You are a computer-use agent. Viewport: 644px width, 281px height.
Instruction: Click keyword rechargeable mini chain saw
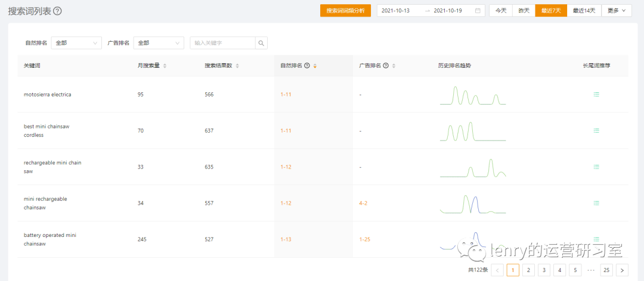(x=52, y=167)
